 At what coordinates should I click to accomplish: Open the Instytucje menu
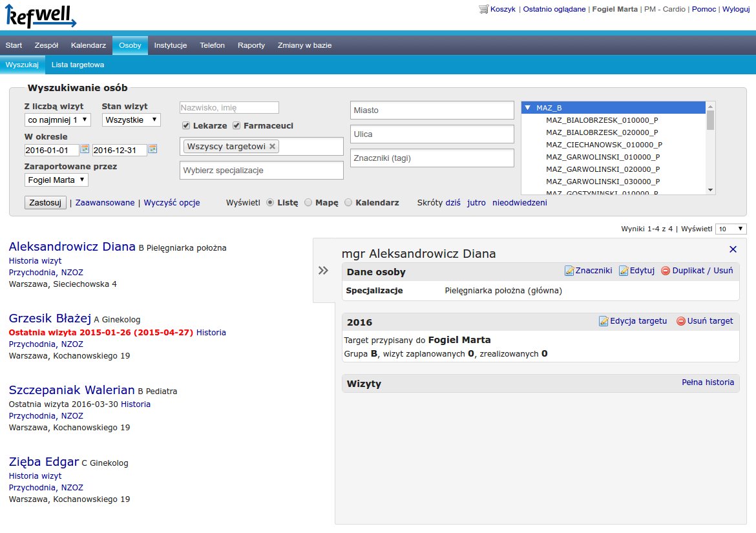tap(170, 45)
